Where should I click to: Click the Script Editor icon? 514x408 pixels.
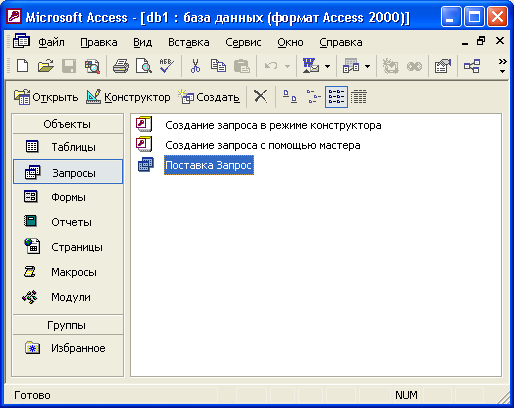tap(414, 66)
